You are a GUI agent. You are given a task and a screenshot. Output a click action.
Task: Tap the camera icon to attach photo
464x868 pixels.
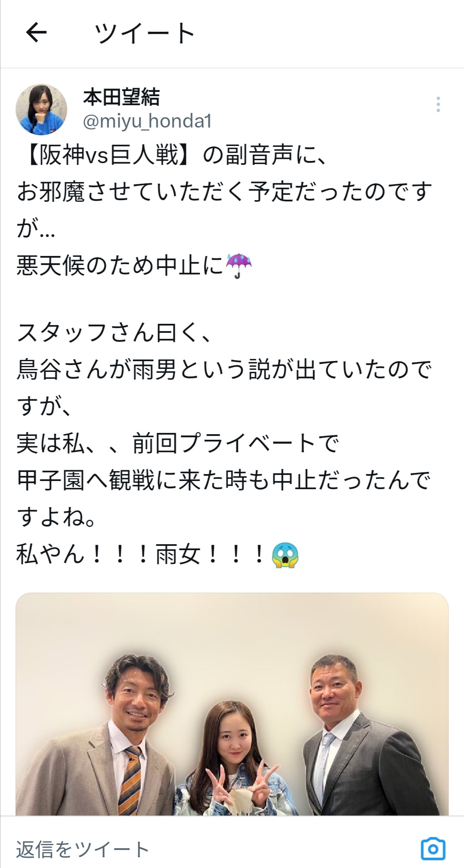[433, 849]
